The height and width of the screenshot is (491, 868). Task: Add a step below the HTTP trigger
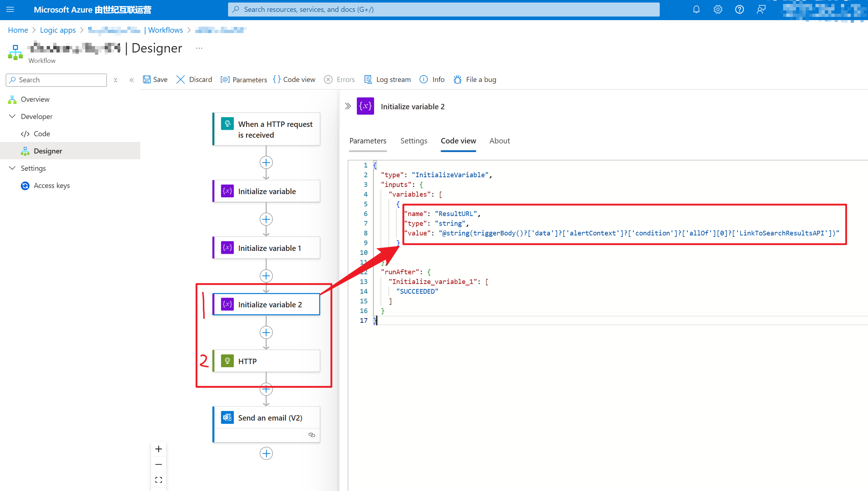[266, 162]
